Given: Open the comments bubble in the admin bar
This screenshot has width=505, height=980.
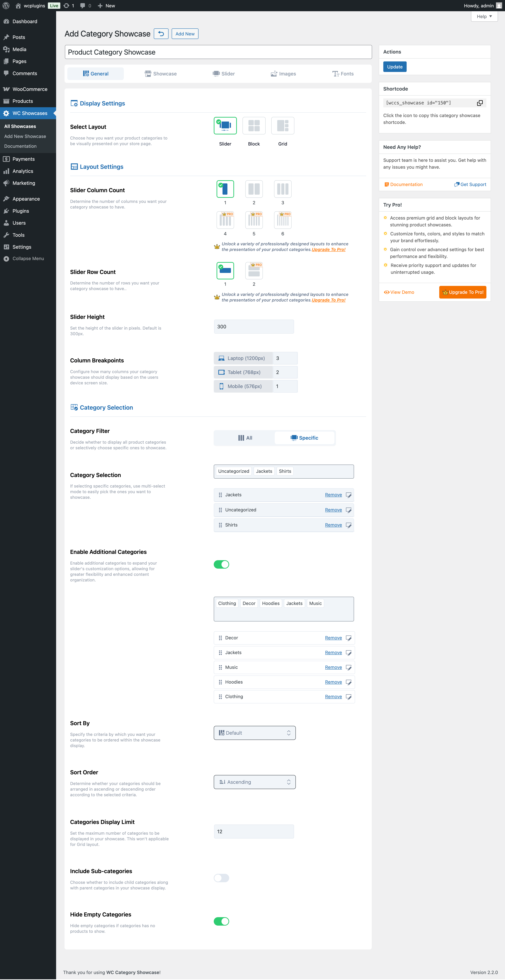Looking at the screenshot, I should [x=82, y=6].
